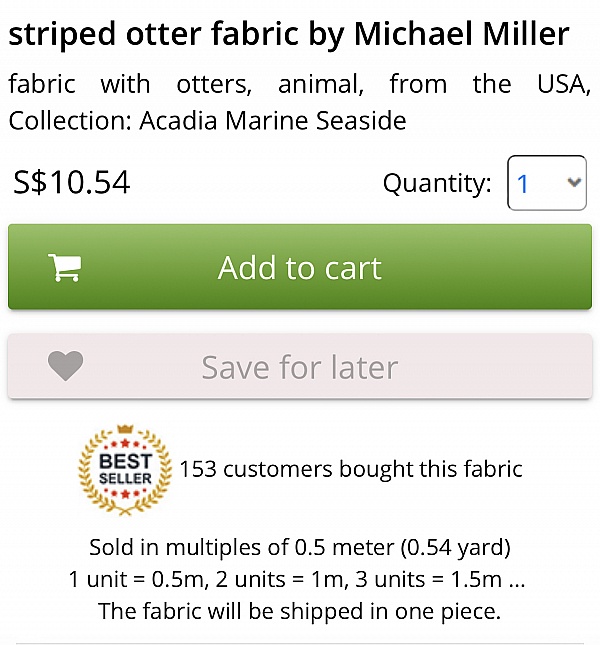Screen dimensions: 600x645
Task: Open the Quantity dropdown
Action: [546, 183]
